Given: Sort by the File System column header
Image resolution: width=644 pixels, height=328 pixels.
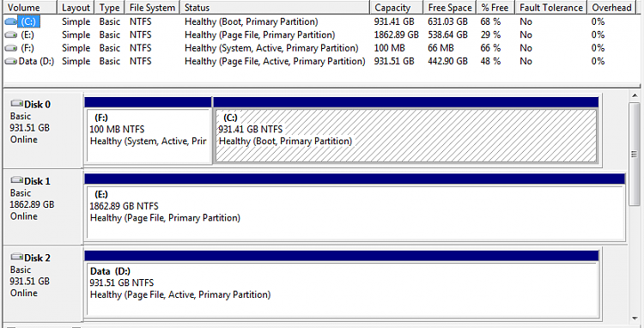Looking at the screenshot, I should [x=152, y=8].
